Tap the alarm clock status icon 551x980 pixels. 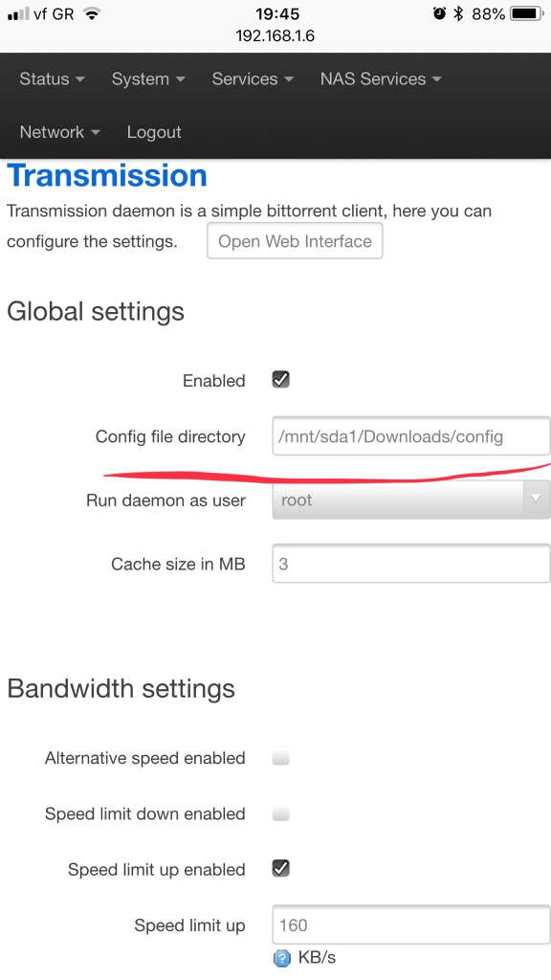coord(440,13)
